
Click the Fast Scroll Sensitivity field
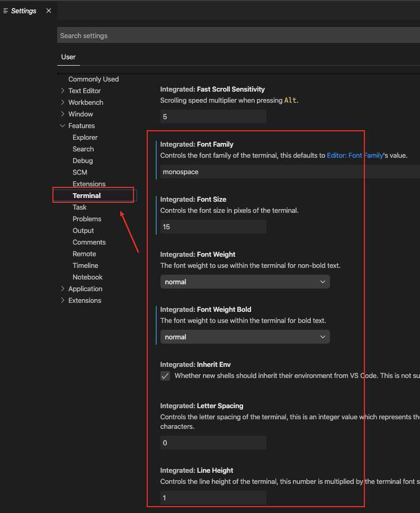pos(213,117)
